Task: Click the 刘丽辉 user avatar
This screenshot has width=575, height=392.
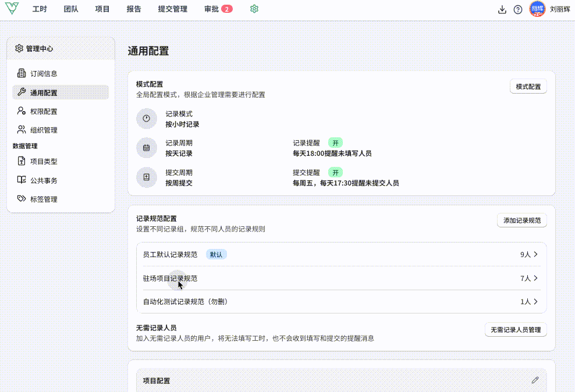Action: click(x=537, y=9)
